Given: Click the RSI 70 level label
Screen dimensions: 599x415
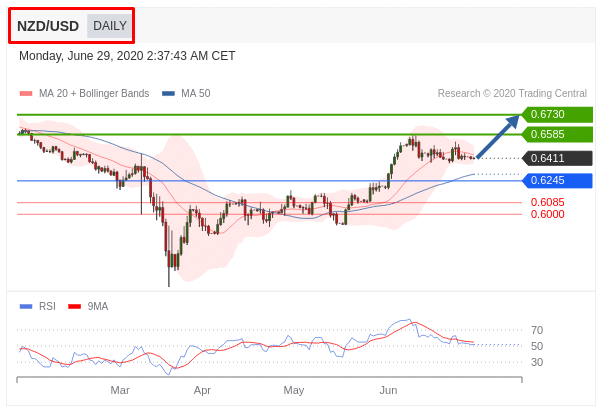Looking at the screenshot, I should 537,330.
